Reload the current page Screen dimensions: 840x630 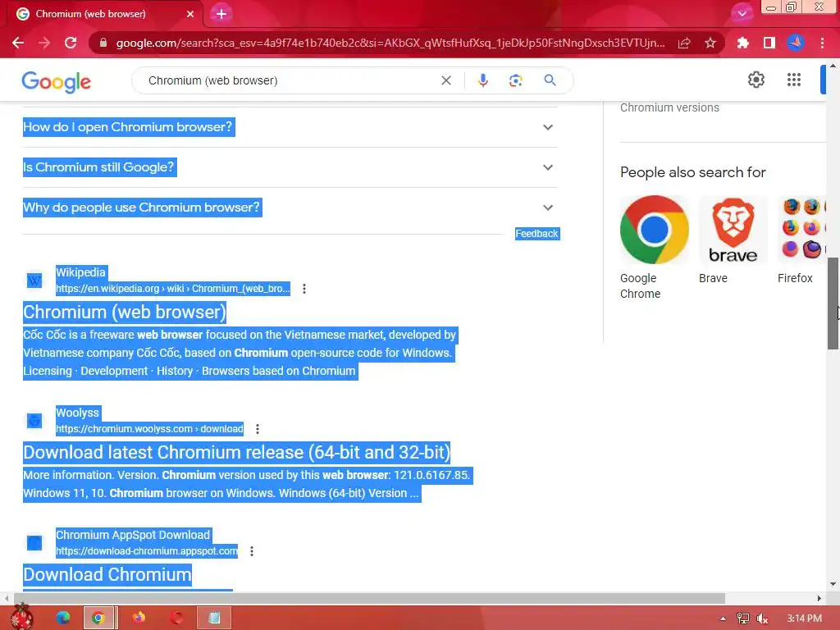pos(71,43)
